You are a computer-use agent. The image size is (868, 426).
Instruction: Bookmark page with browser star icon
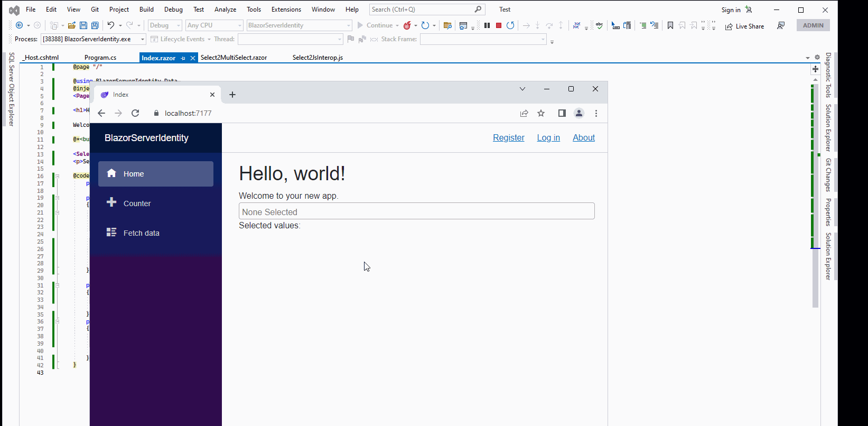click(541, 113)
